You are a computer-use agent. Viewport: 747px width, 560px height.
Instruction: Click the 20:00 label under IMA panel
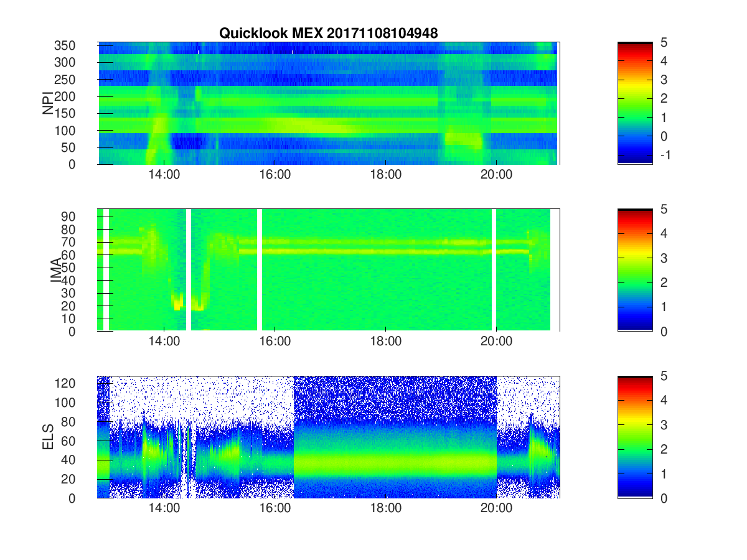click(497, 342)
